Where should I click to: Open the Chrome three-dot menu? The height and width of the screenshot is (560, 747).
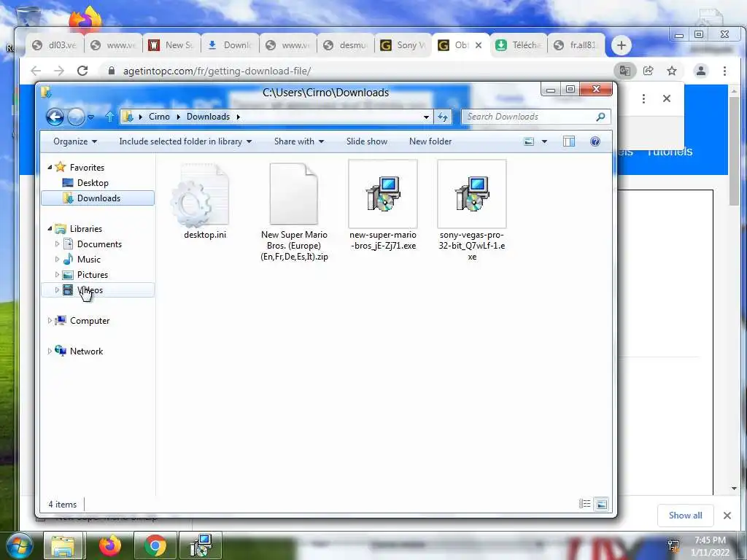click(724, 71)
